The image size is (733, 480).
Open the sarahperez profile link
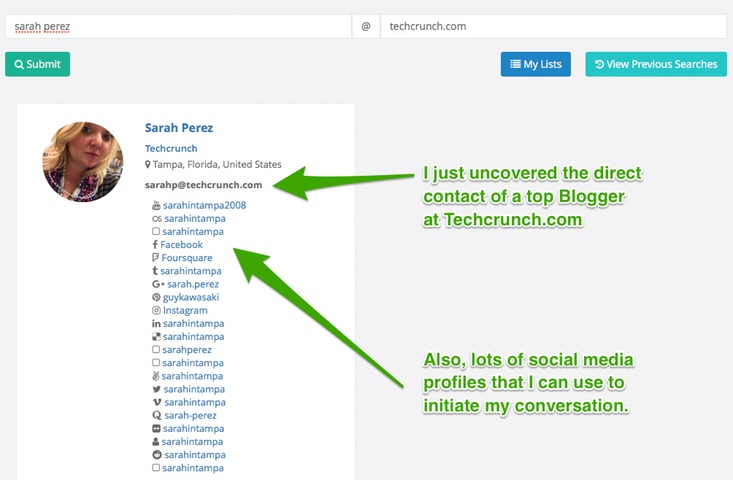point(187,350)
